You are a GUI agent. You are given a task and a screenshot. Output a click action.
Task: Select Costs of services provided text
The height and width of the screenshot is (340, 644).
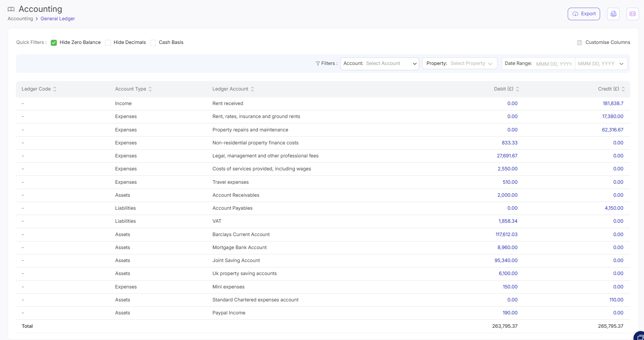[x=262, y=169]
